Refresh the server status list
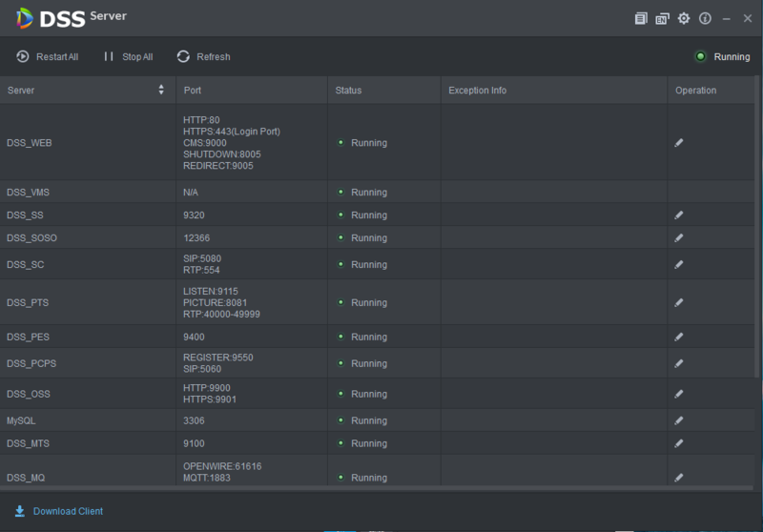 click(x=203, y=57)
